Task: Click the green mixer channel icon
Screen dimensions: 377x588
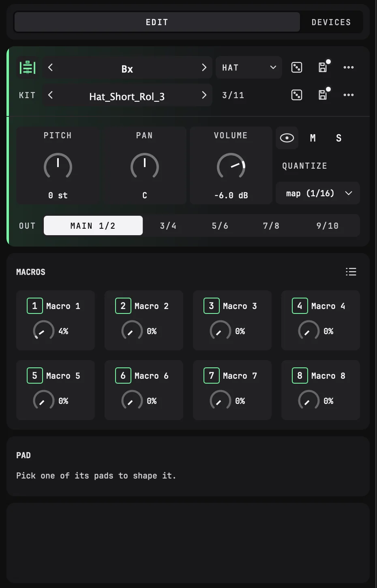Action: 28,67
